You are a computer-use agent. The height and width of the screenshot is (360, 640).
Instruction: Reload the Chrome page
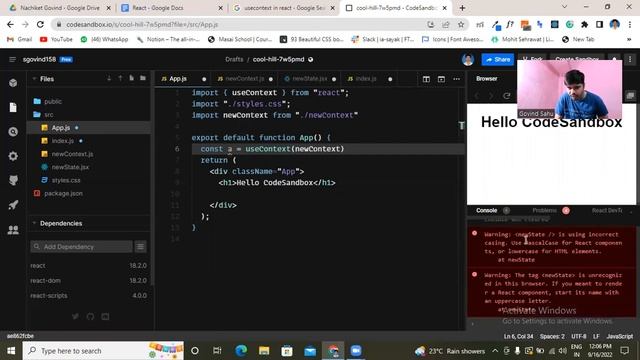[x=40, y=24]
